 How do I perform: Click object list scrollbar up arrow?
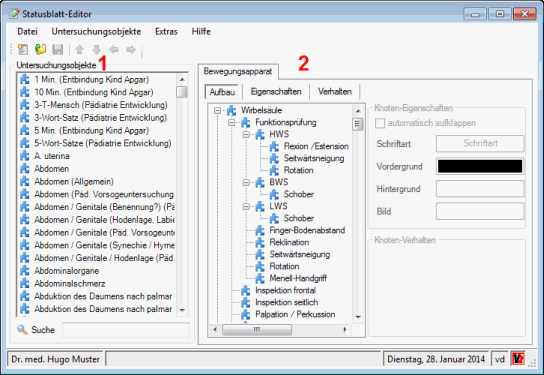click(182, 79)
